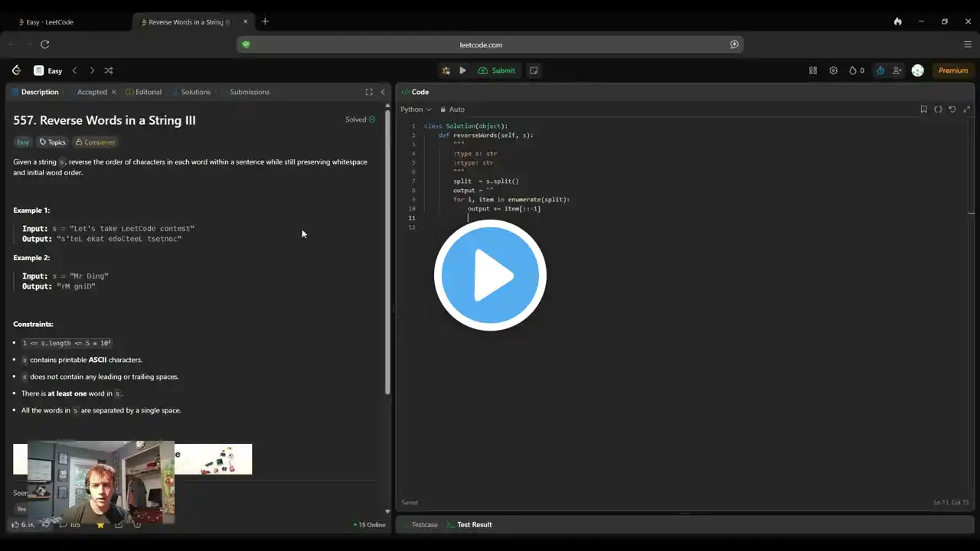The width and height of the screenshot is (980, 551).
Task: Close the Accepted tab
Action: (113, 92)
